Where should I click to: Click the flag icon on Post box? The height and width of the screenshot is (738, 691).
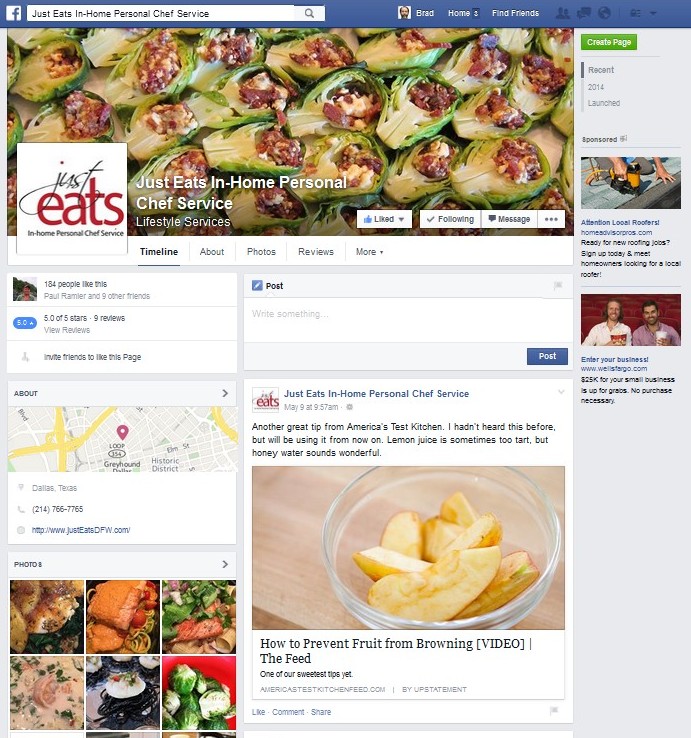558,285
